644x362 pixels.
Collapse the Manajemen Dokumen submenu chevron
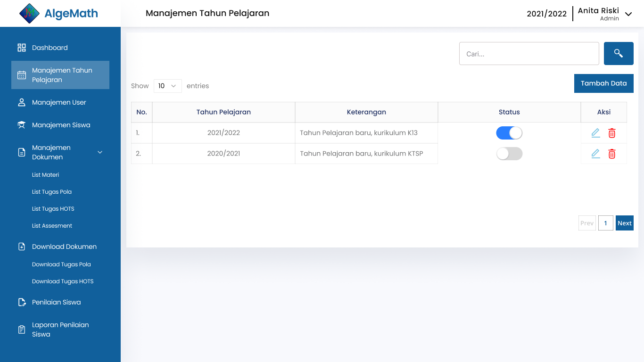point(100,152)
